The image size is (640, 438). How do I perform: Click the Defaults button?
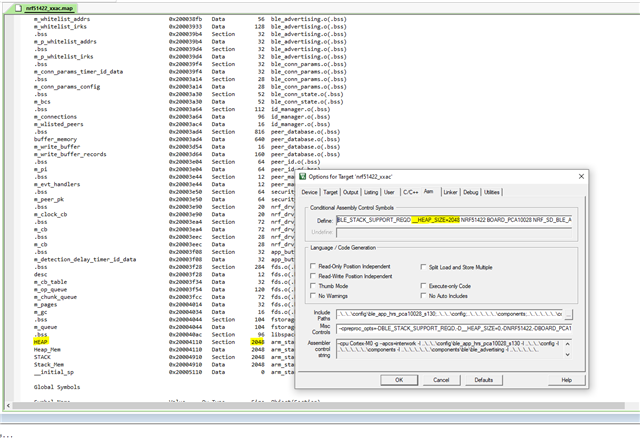pos(484,380)
